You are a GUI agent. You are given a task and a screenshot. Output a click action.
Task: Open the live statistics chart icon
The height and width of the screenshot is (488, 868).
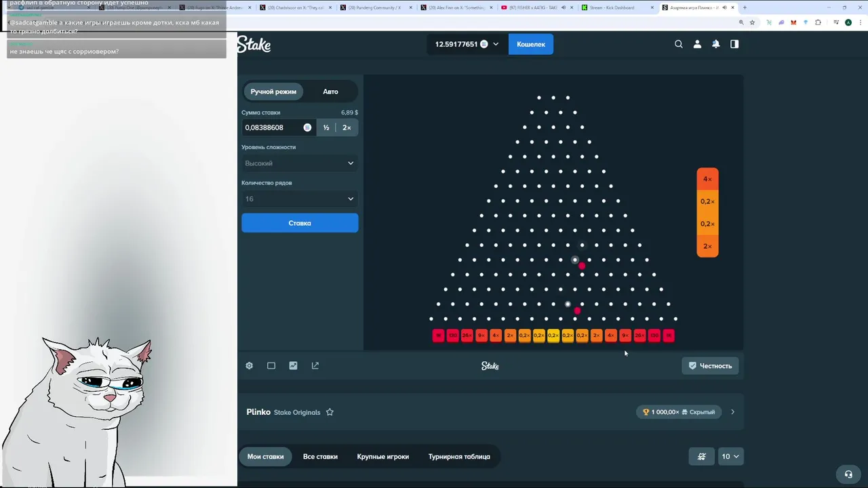(293, 365)
